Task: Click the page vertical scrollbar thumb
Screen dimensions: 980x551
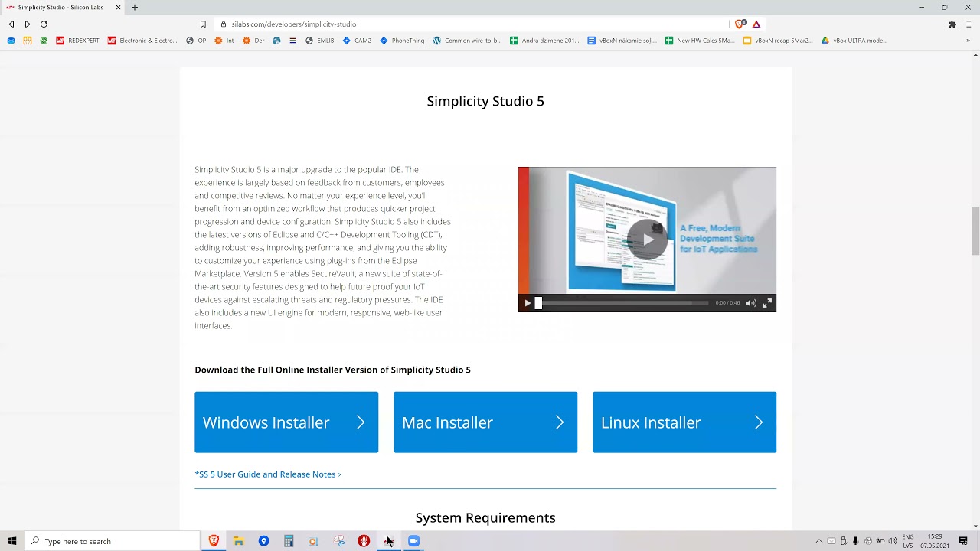Action: [975, 231]
